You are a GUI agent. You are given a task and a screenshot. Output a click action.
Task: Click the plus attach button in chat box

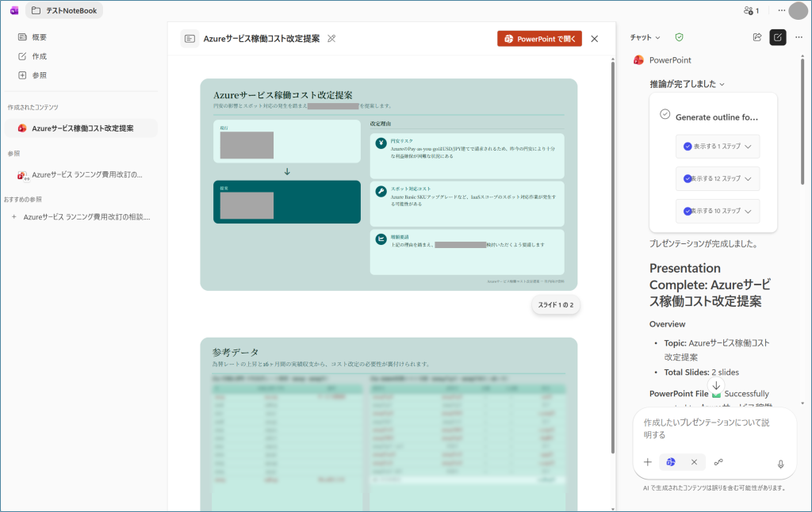click(647, 462)
